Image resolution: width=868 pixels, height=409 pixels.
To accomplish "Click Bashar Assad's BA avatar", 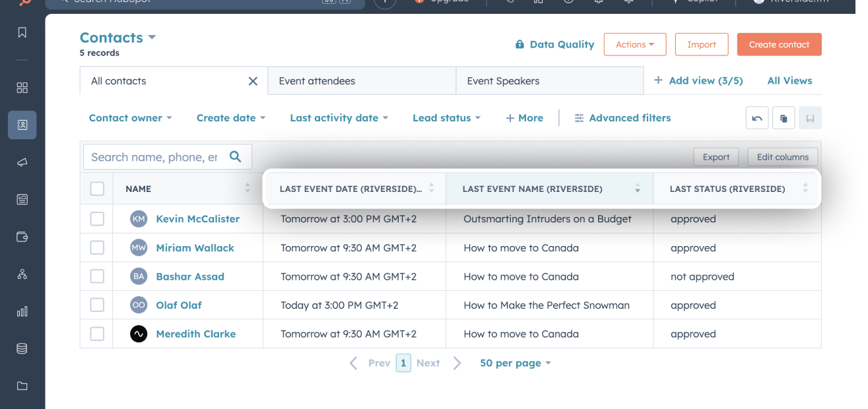I will tap(139, 276).
